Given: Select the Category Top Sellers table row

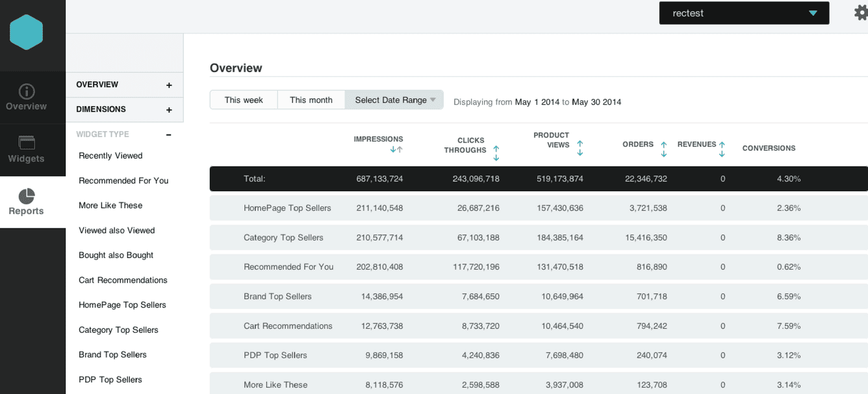Looking at the screenshot, I should 539,238.
